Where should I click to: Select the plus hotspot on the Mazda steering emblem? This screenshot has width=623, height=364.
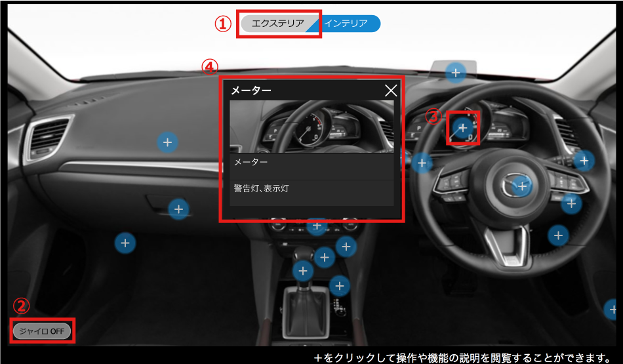pyautogui.click(x=522, y=186)
